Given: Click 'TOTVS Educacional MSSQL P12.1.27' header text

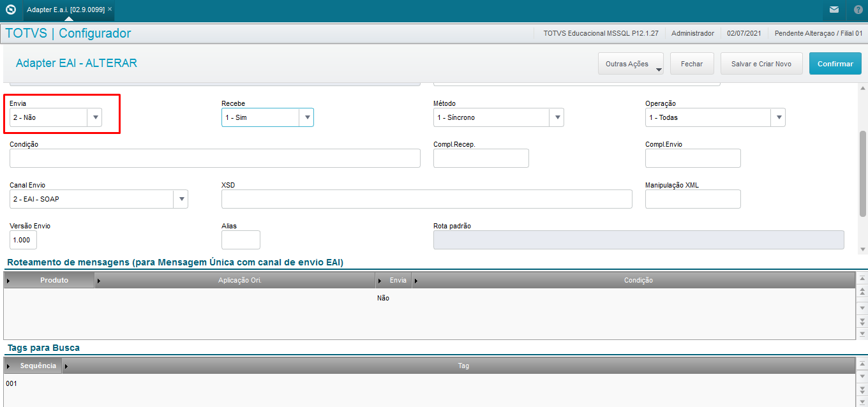Looking at the screenshot, I should 601,33.
